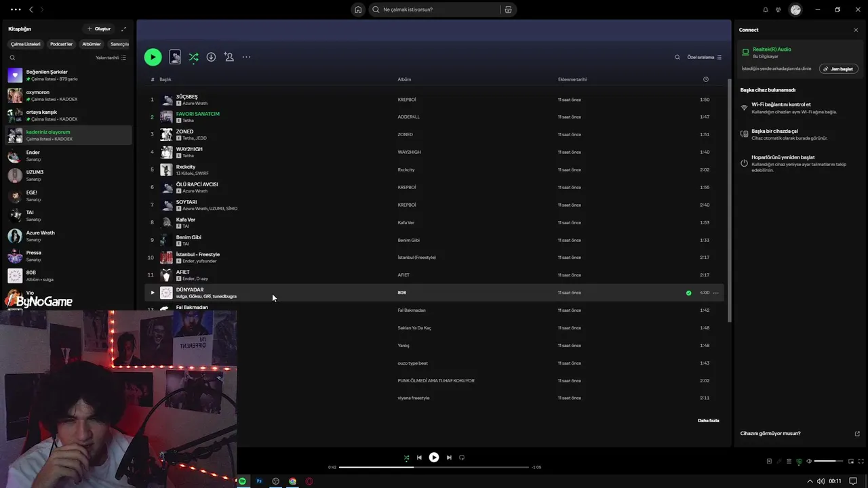Open the queue icon in player bar

[x=789, y=462]
